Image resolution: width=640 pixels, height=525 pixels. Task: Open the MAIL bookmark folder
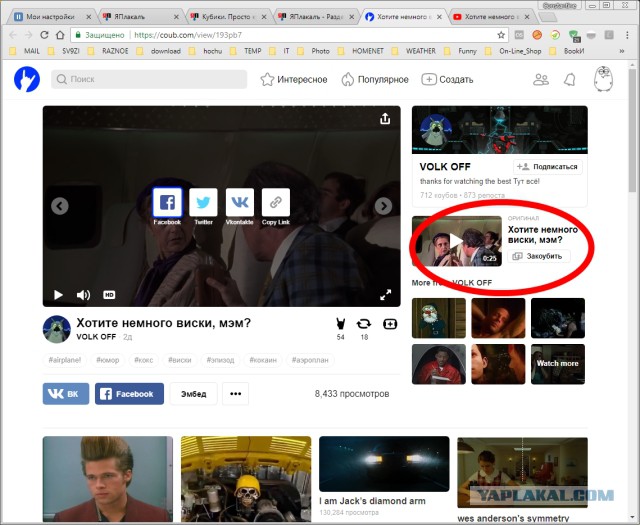[x=25, y=51]
